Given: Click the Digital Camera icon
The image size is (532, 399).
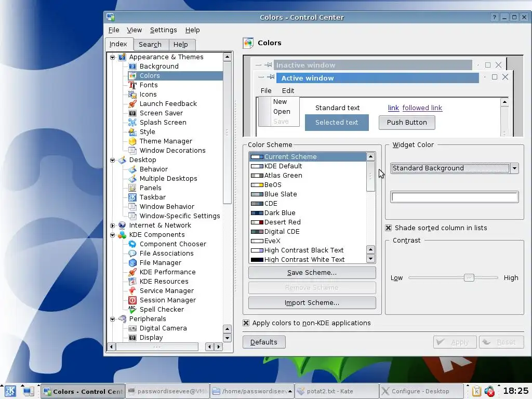Looking at the screenshot, I should point(132,328).
